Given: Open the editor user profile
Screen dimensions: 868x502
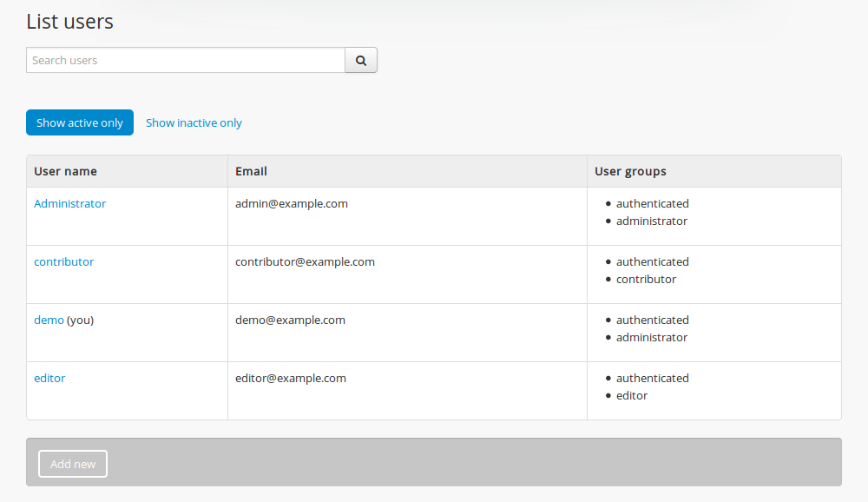Looking at the screenshot, I should [x=49, y=378].
